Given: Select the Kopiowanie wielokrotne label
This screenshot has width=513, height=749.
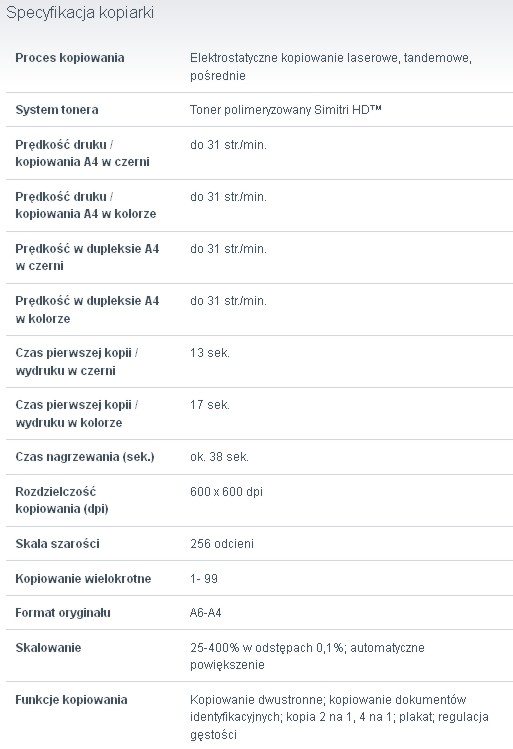Looking at the screenshot, I should coord(83,579).
